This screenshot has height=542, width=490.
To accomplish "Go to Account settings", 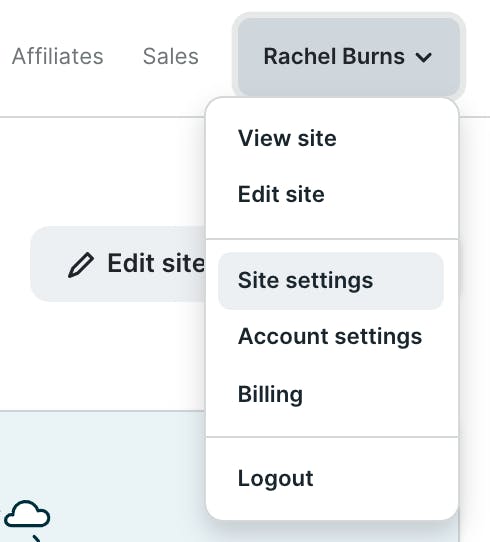I will [331, 336].
